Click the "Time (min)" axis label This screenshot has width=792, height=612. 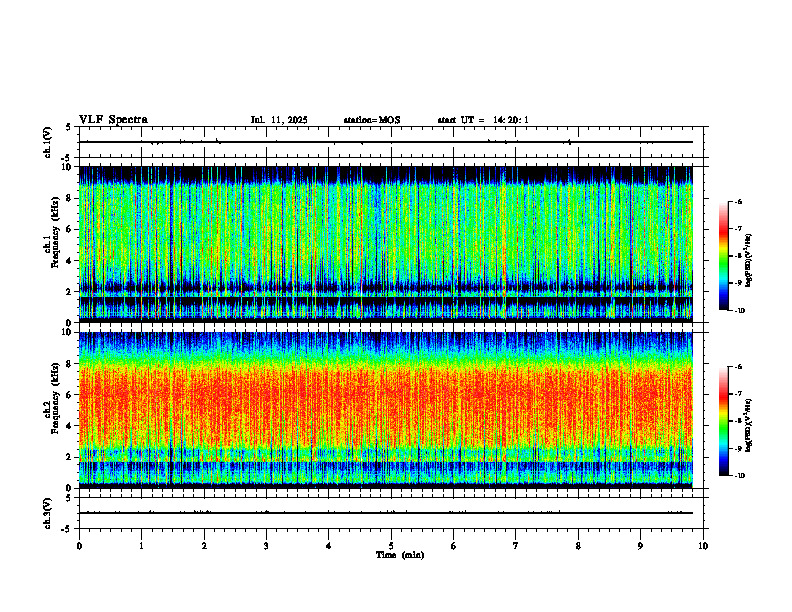(400, 555)
